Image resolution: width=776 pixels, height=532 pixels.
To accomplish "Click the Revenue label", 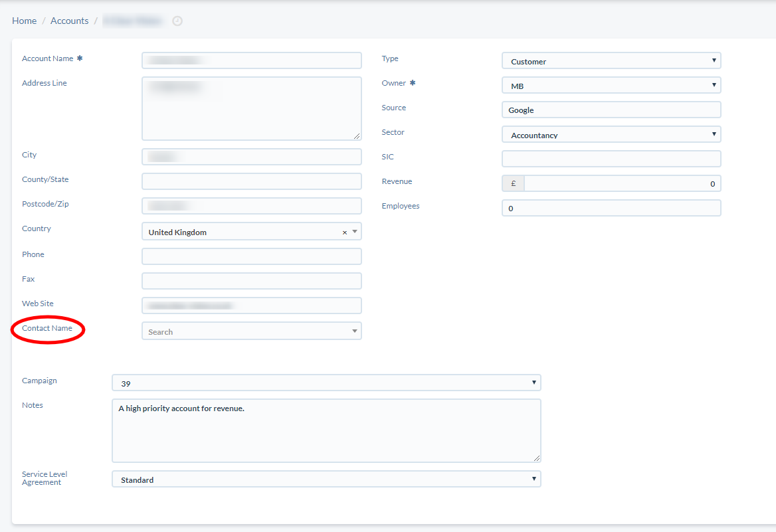I will point(397,181).
